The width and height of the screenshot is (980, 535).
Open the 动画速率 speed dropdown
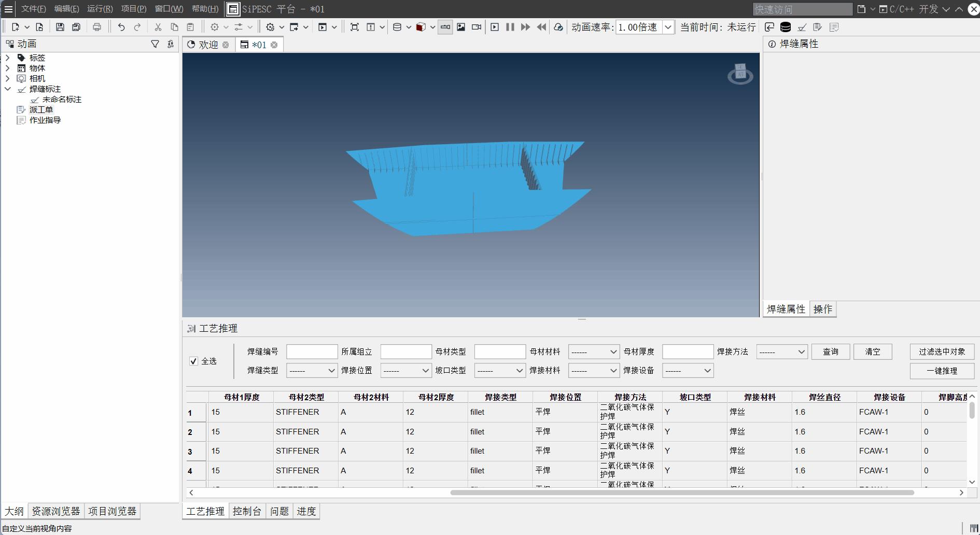pos(668,27)
